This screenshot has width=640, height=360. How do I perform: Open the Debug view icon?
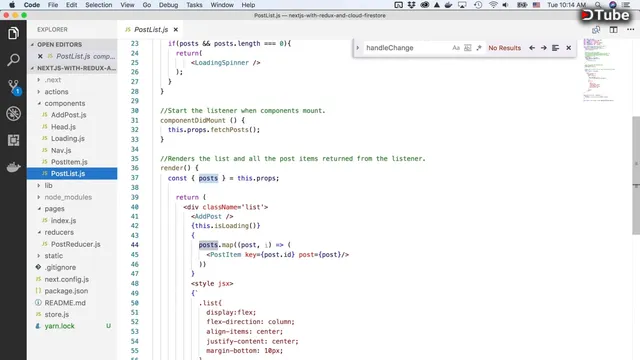tap(13, 113)
